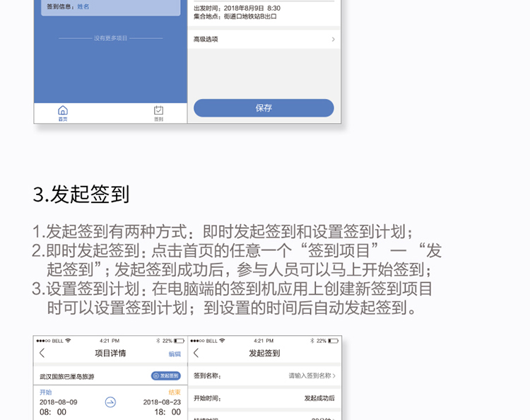Screen dimensions: 530x420
Task: Click the 签到名称 label
Action: pos(207,375)
